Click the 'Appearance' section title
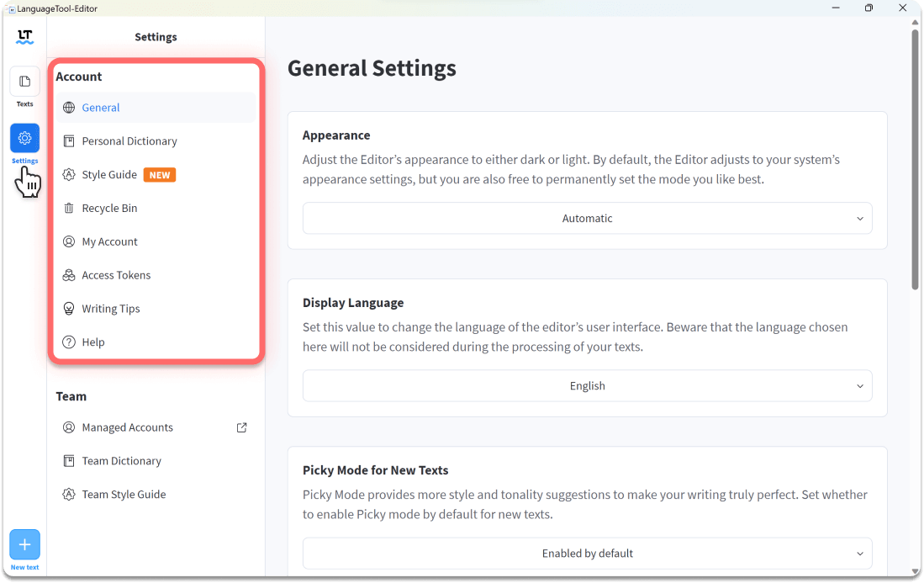Screen dimensions: 924x583 (336, 135)
